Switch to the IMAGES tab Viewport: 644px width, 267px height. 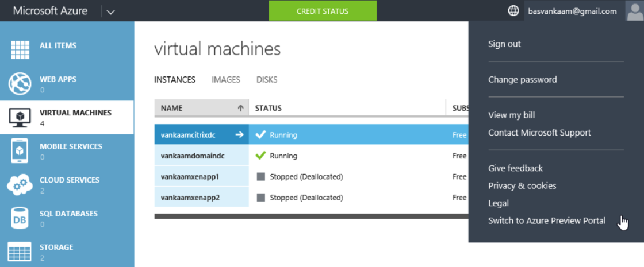226,80
